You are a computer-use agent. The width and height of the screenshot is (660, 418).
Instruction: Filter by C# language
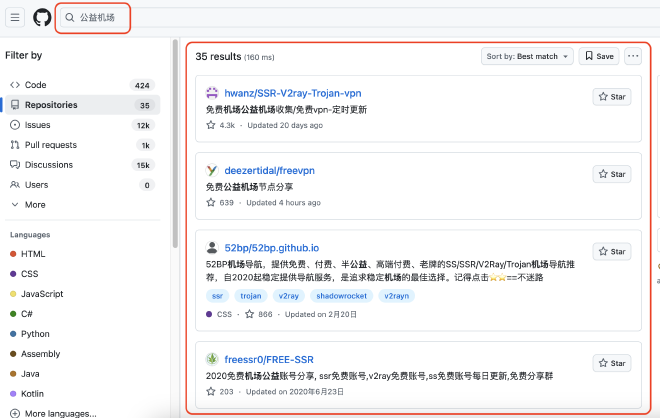click(x=21, y=314)
